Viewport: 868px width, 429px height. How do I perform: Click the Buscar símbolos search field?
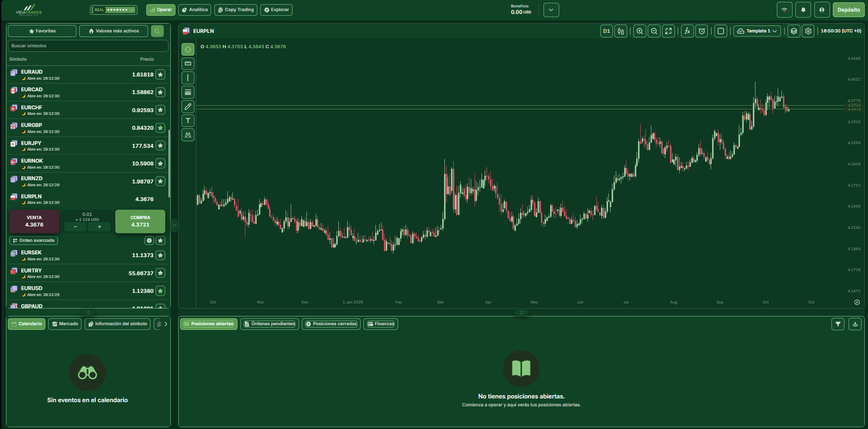[x=88, y=46]
